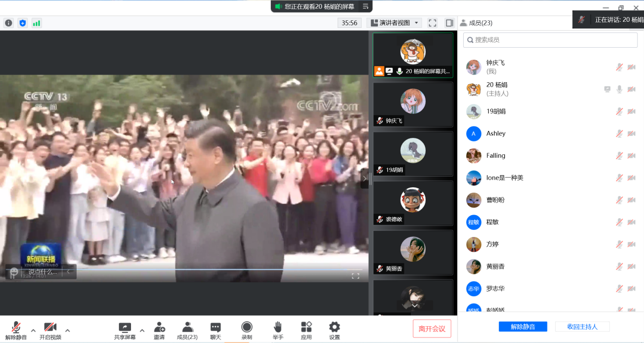Leave the meeting with 离开会议
Image resolution: width=644 pixels, height=343 pixels.
[x=432, y=329]
